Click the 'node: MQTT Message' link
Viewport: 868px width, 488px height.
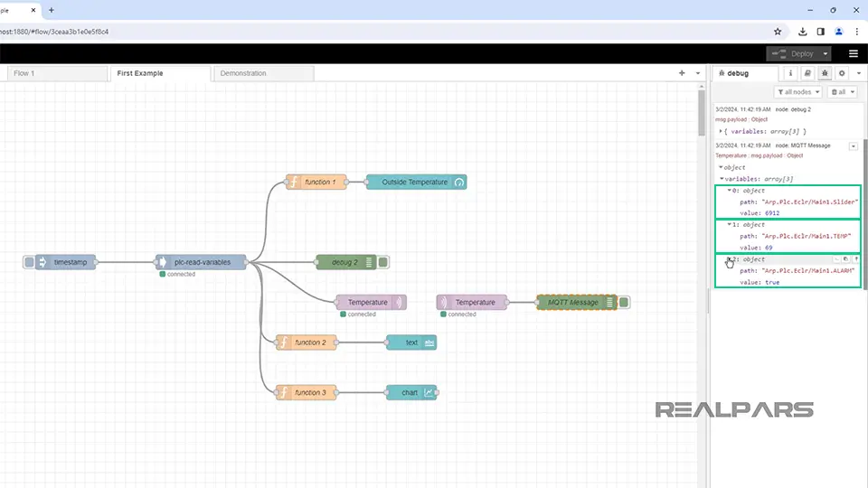click(x=803, y=145)
